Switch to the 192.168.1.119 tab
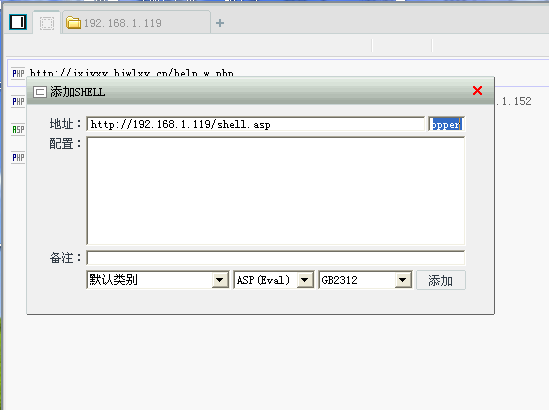The image size is (549, 410). (137, 23)
